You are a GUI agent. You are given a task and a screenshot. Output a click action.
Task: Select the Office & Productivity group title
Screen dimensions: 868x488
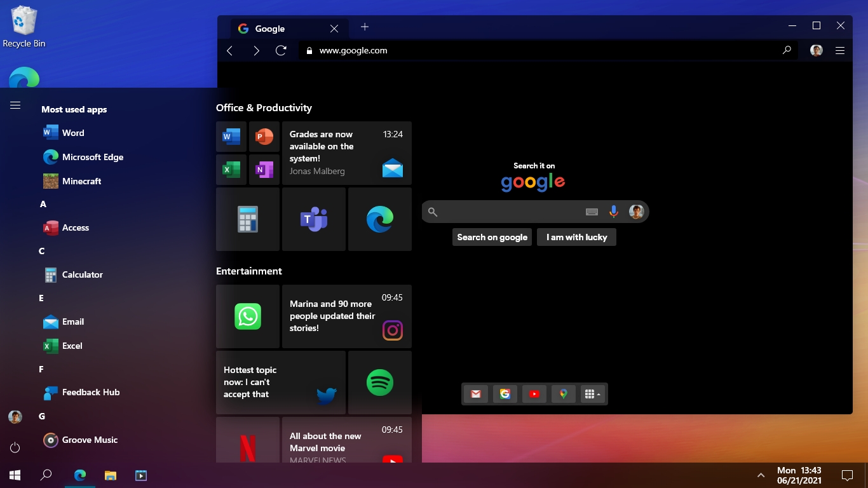[x=264, y=108]
